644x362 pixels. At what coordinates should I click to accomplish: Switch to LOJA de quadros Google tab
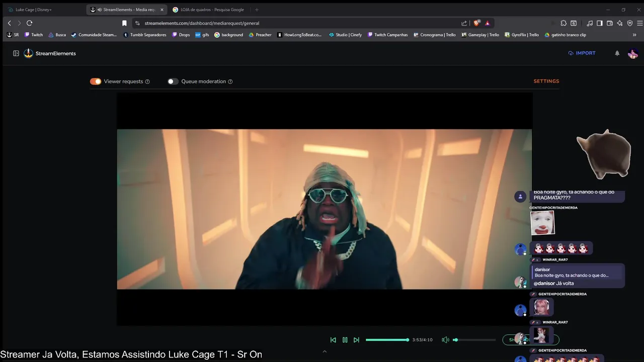209,10
